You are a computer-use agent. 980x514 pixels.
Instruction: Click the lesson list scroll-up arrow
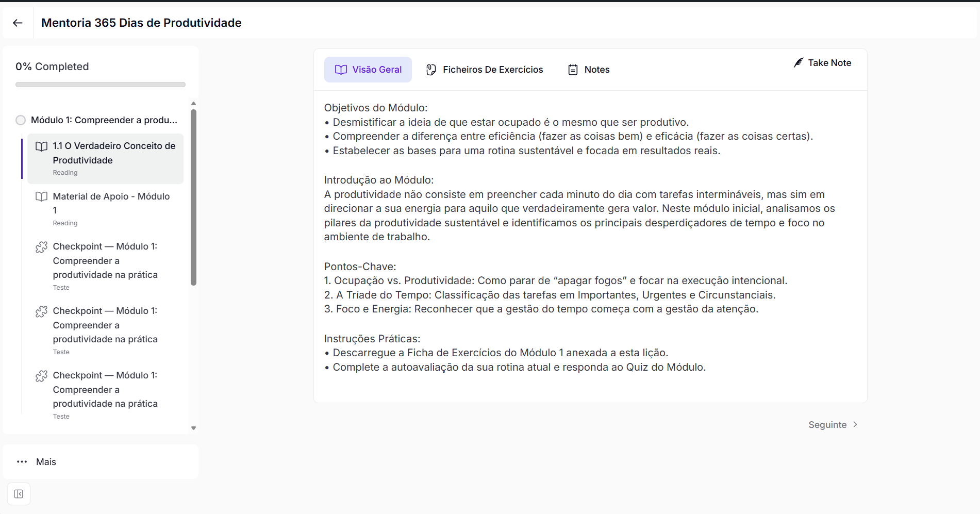193,104
